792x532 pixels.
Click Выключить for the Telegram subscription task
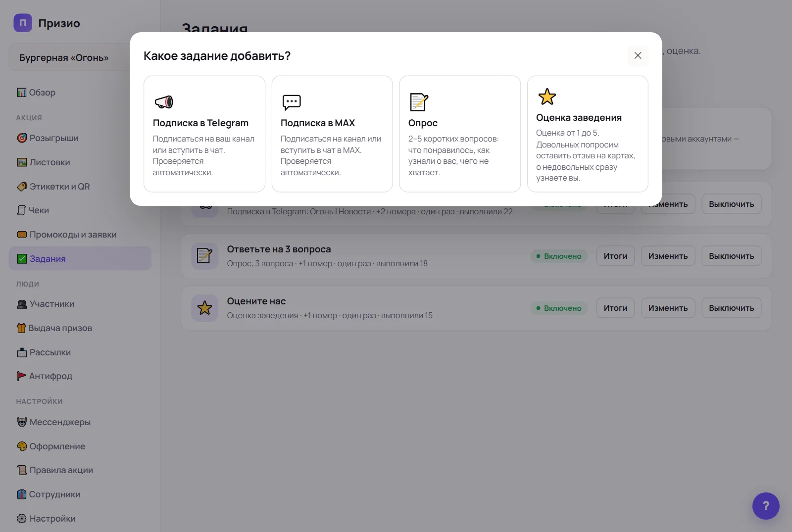(x=731, y=204)
